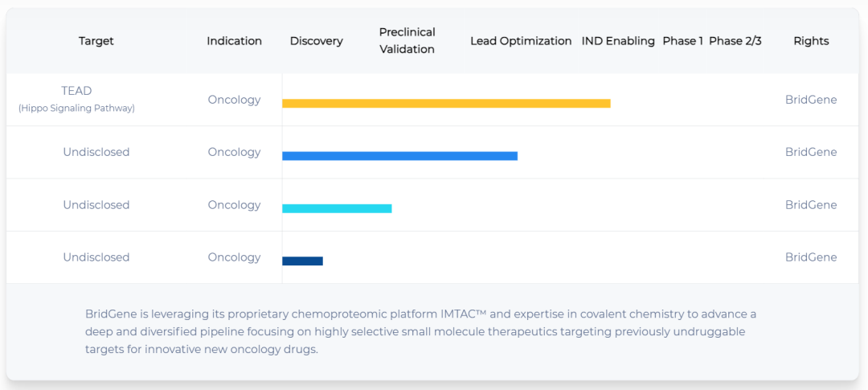Click the Target column header
This screenshot has height=390, width=868.
coord(96,41)
